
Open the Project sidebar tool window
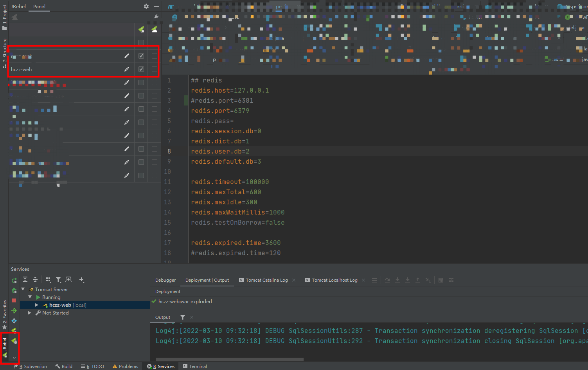[x=4, y=17]
